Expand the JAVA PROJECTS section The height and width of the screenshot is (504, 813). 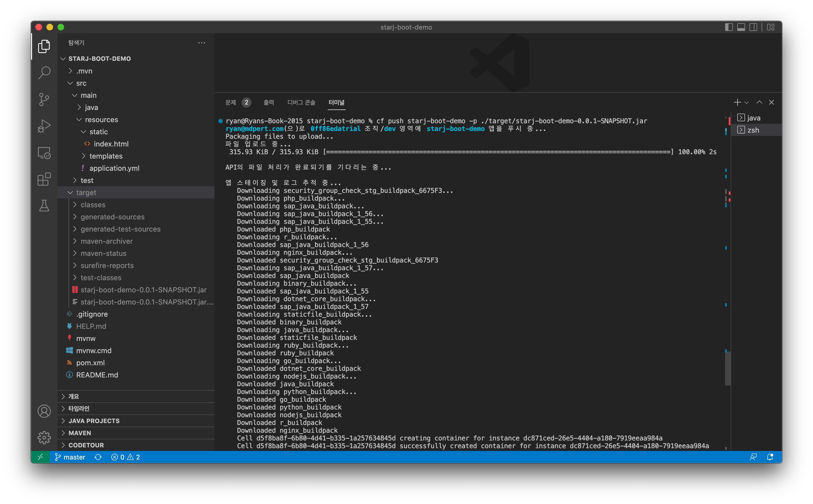94,421
